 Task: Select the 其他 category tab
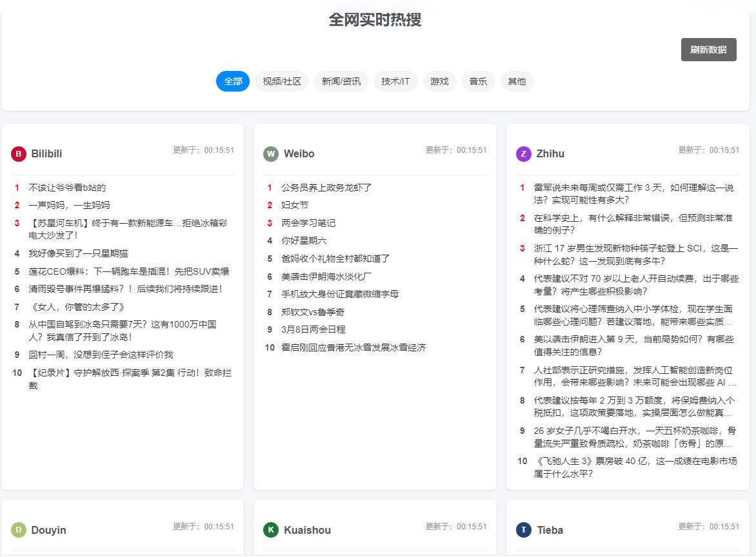[517, 81]
